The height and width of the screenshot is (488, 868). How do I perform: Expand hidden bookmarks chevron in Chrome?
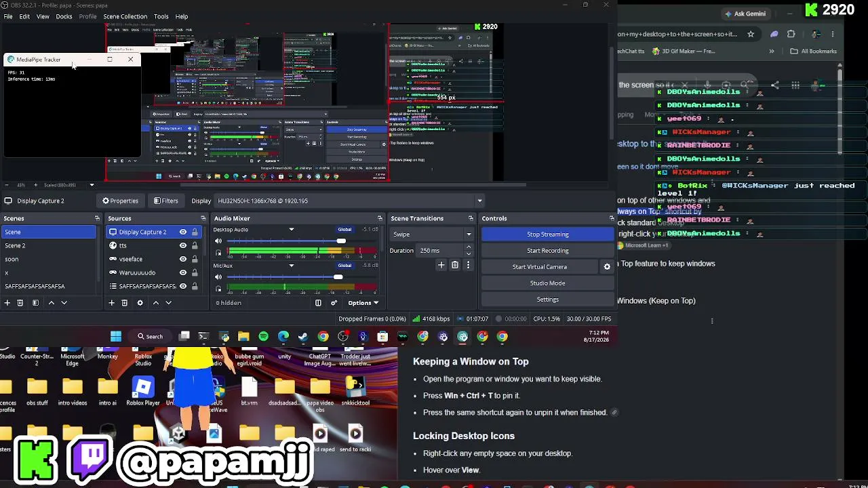pos(772,51)
